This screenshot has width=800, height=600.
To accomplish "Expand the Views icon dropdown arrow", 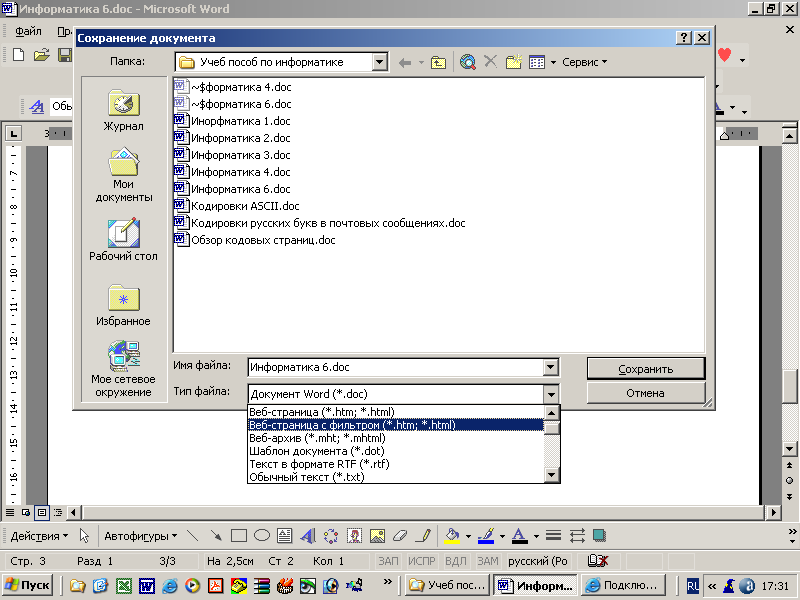I will (553, 63).
